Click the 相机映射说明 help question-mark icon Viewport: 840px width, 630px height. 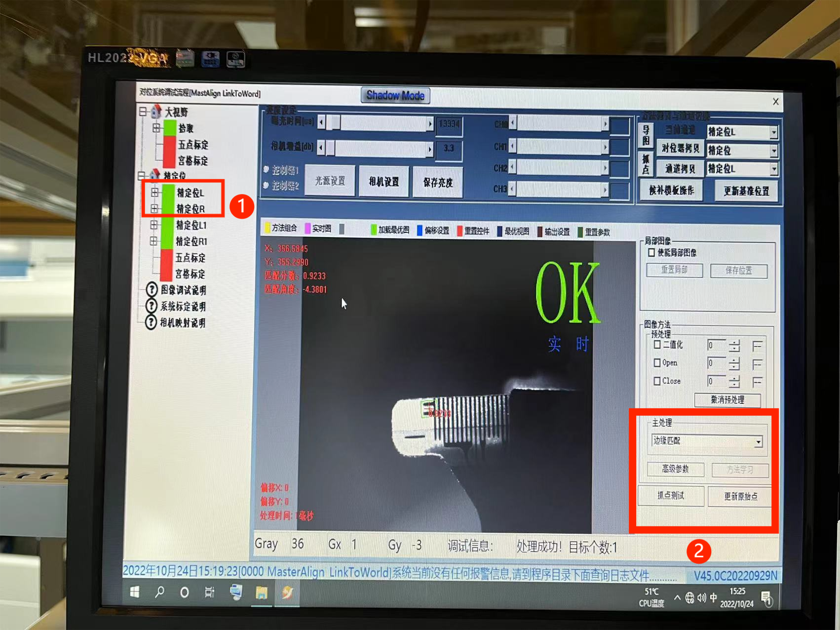point(151,323)
